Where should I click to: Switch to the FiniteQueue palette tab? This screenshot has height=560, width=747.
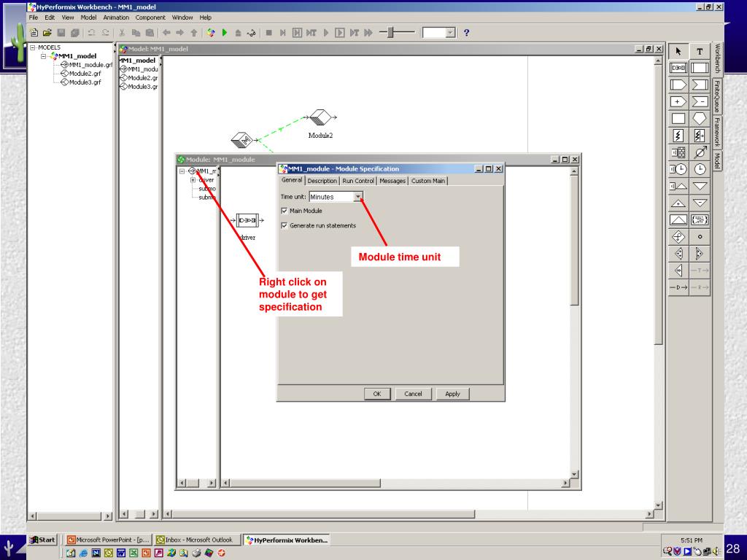click(x=717, y=96)
